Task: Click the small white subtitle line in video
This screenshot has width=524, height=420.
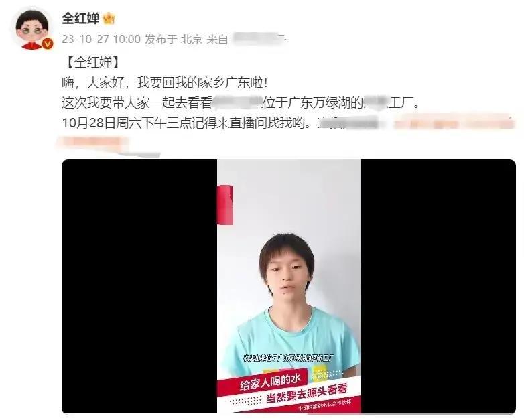Action: [x=288, y=358]
